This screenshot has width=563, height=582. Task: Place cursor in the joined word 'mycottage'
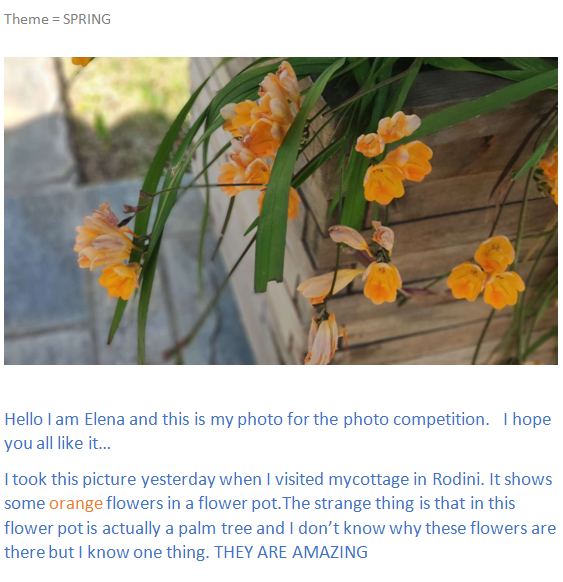pyautogui.click(x=369, y=480)
